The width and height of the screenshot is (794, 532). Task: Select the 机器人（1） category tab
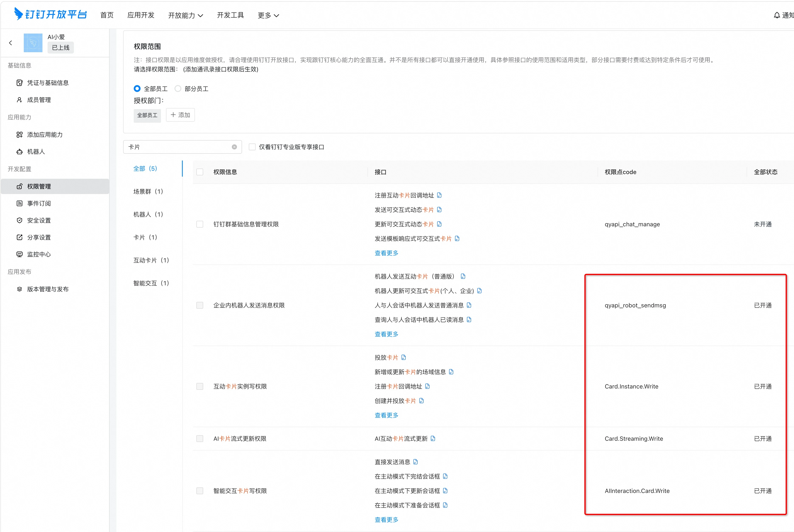coord(149,214)
